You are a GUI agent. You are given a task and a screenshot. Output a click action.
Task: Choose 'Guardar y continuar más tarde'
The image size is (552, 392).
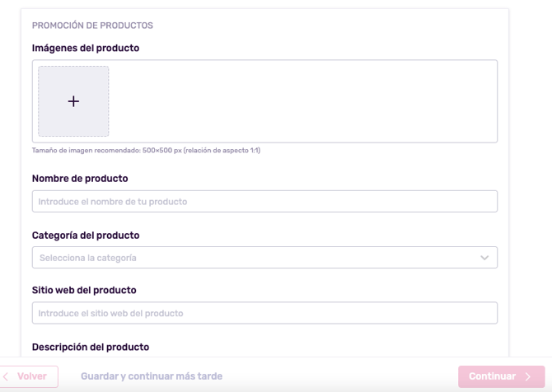(152, 376)
